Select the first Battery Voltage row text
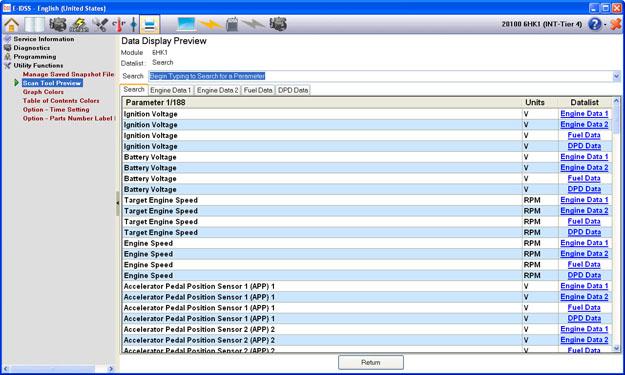 coord(150,157)
